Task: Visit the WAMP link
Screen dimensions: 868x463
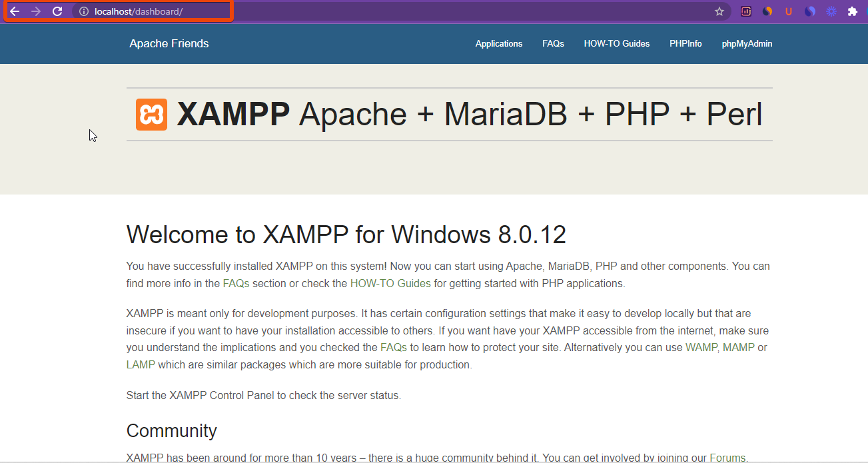Action: [x=701, y=347]
